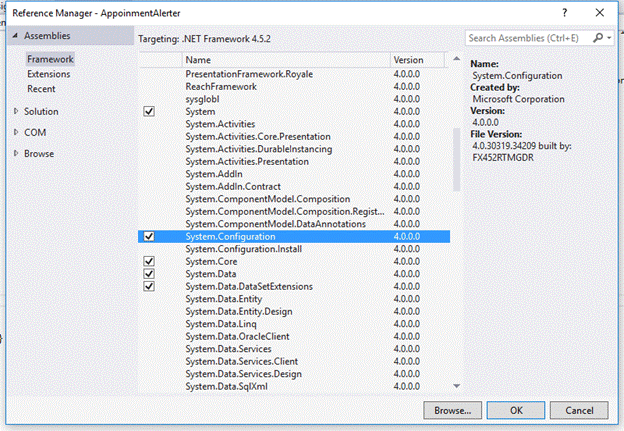Select the System.Data.Entity.Design row
The height and width of the screenshot is (431, 624).
[294, 312]
